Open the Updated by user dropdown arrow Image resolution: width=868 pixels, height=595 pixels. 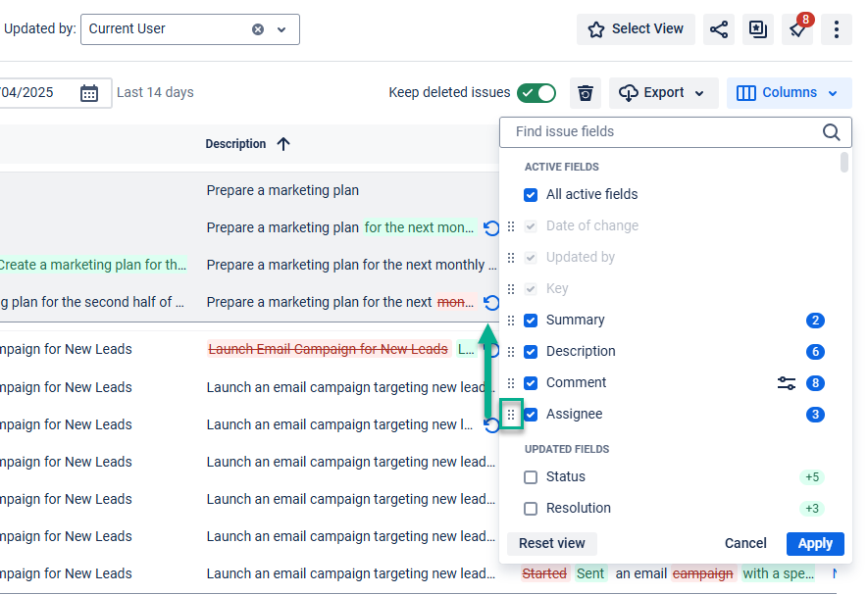[281, 29]
